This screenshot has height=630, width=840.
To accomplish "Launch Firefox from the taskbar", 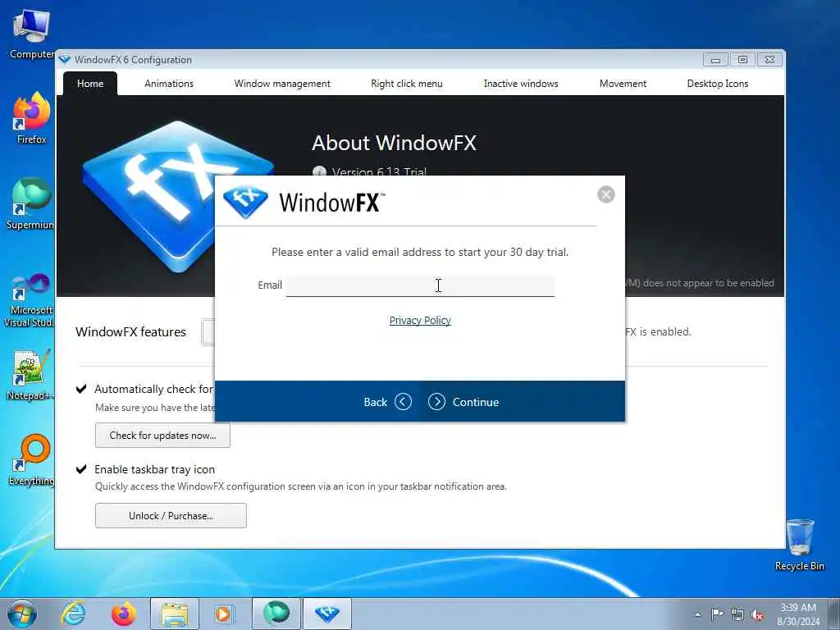I will (124, 614).
